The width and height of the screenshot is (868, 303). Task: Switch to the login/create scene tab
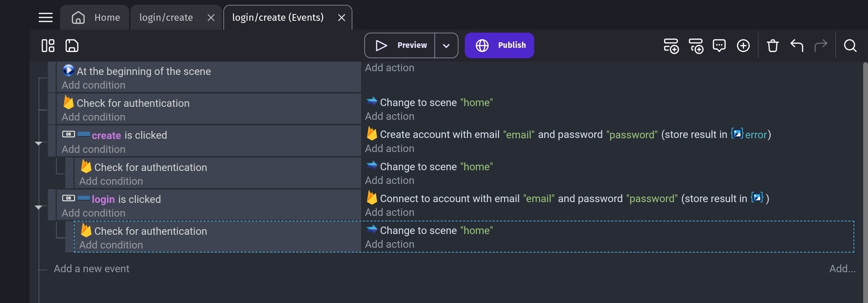coord(166,17)
